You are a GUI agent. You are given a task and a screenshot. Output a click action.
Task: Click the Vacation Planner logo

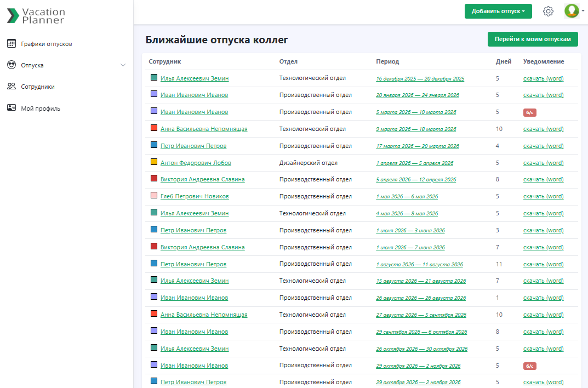point(36,16)
